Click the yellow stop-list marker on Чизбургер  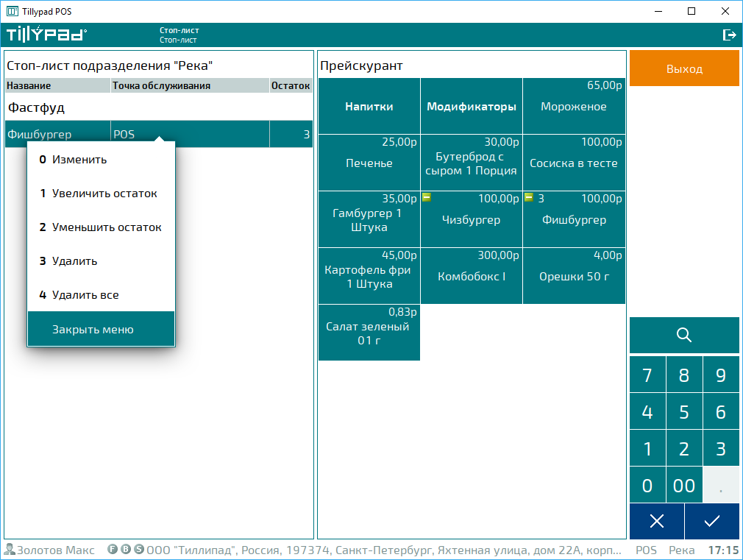pos(426,197)
